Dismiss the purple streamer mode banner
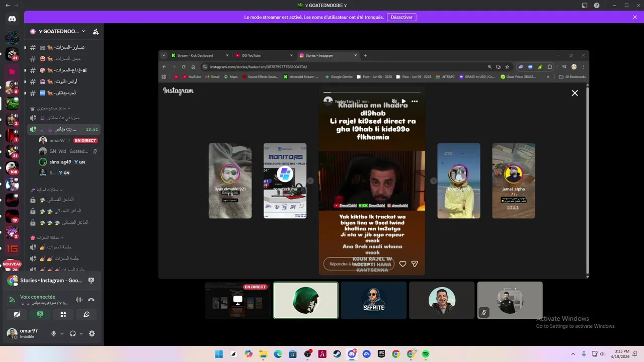644x362 pixels. (x=635, y=17)
